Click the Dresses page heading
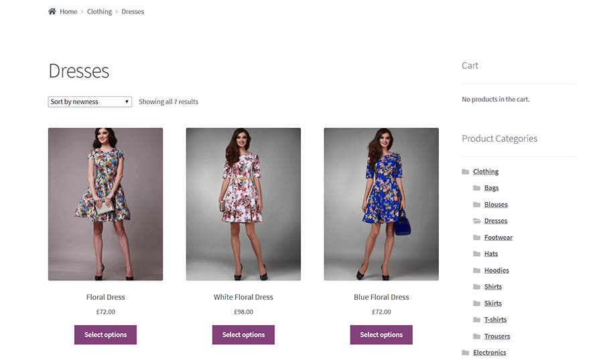Image resolution: width=603 pixels, height=364 pixels. [79, 71]
